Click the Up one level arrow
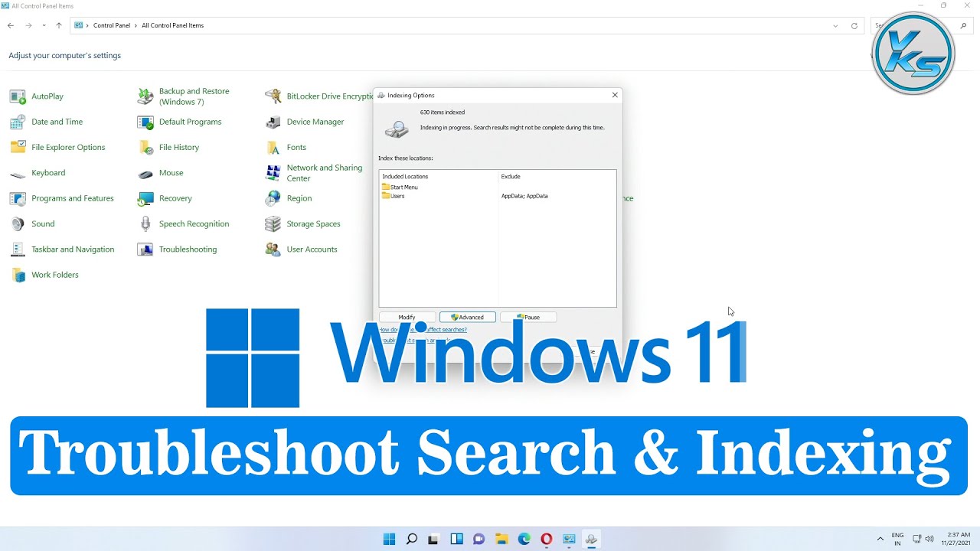 [59, 25]
